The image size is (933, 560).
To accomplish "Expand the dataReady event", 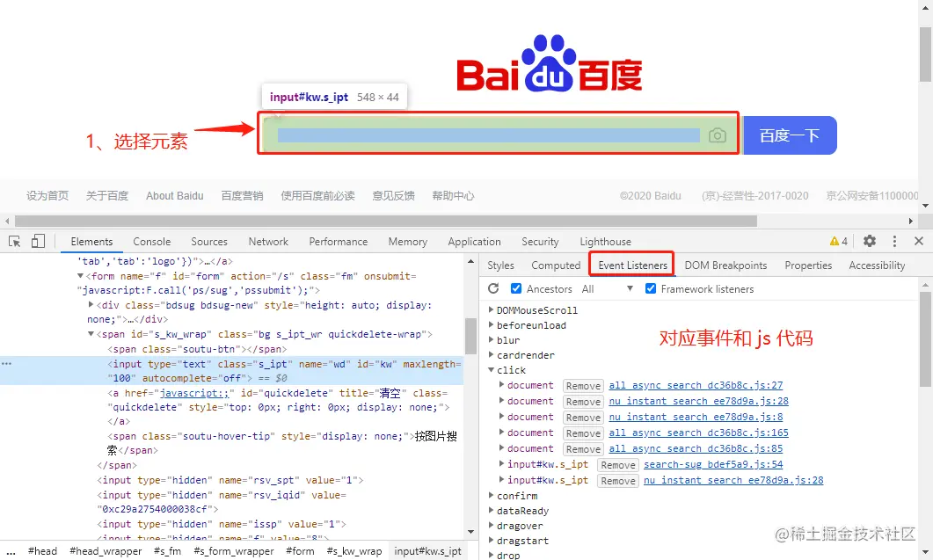I will coord(491,511).
